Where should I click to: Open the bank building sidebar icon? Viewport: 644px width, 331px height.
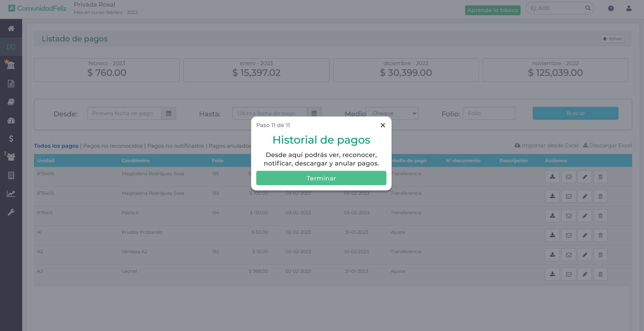11,65
